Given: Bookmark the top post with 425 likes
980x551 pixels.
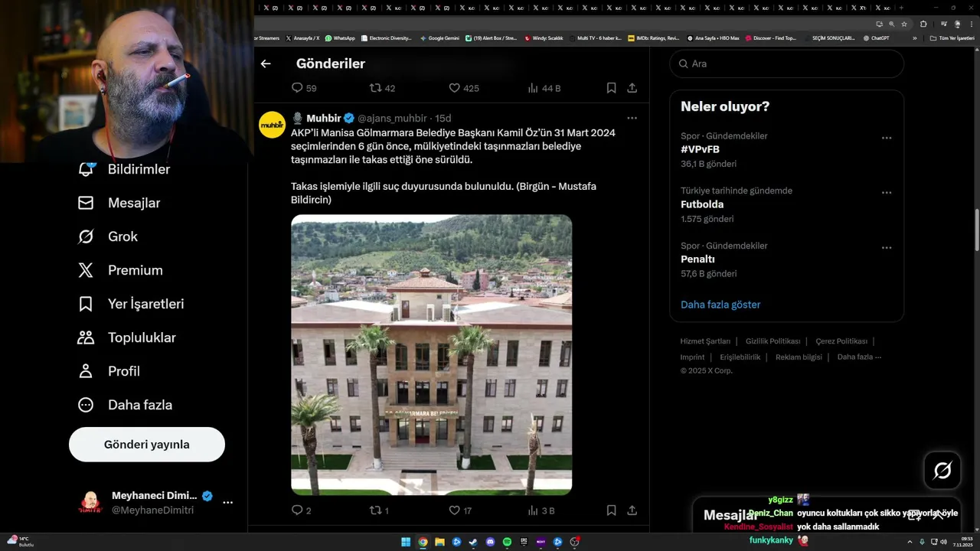Looking at the screenshot, I should 611,88.
